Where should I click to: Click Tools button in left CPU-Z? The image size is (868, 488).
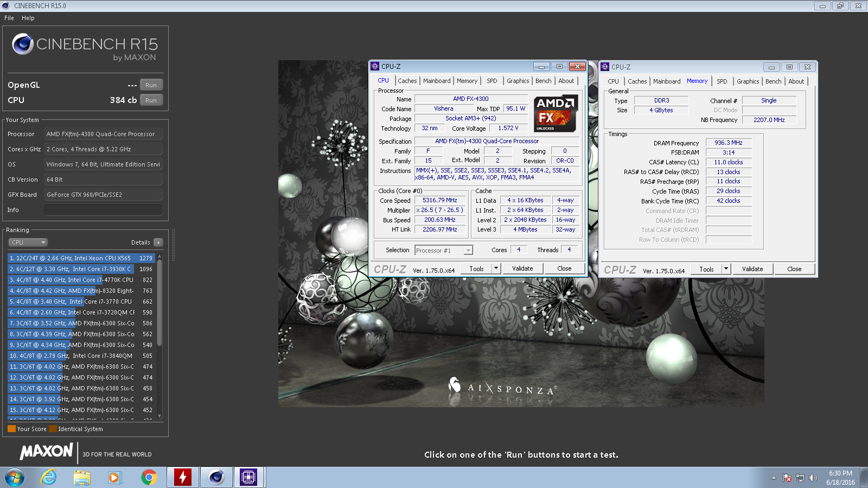[476, 268]
